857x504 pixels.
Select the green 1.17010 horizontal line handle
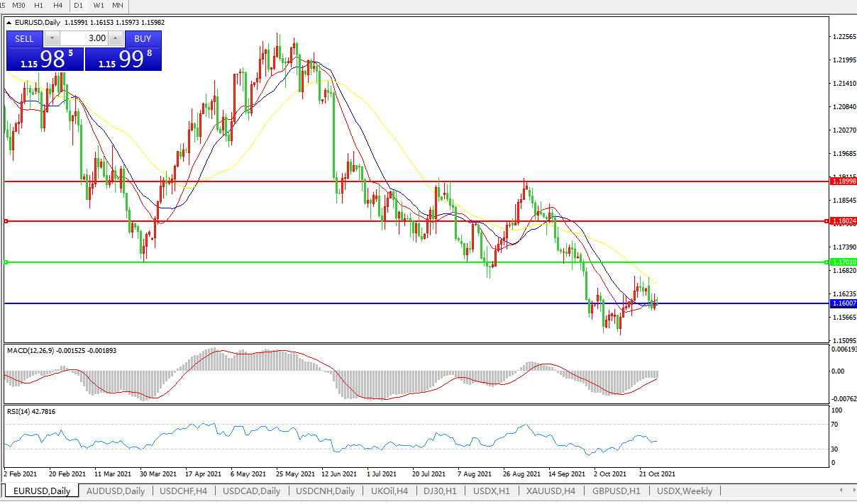tap(6, 262)
